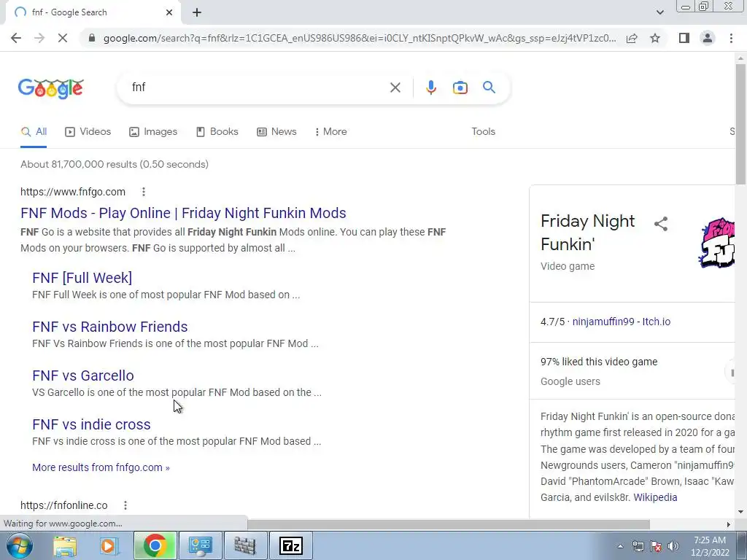Share this page from address bar
Image resolution: width=747 pixels, height=560 pixels.
[x=632, y=38]
